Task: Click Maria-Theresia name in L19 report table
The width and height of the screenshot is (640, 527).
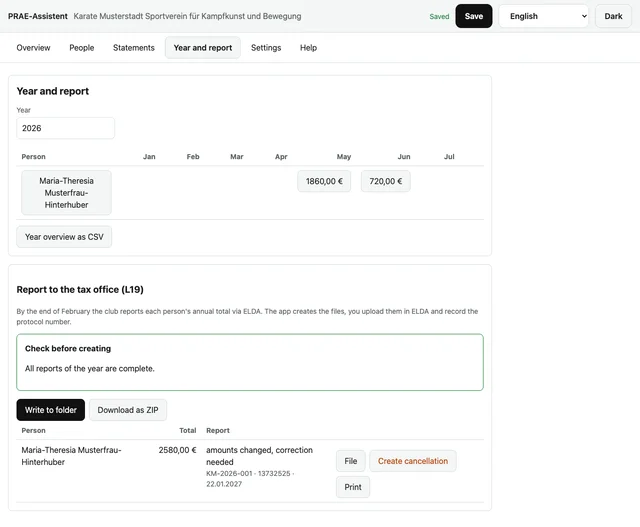Action: point(71,456)
